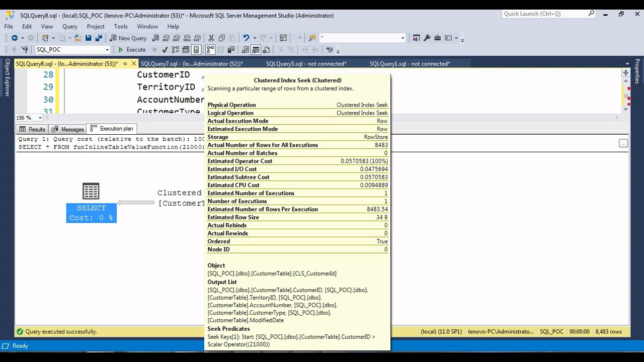Click the Solution Explorer window icon
This screenshot has height=362, width=644.
pos(417,38)
